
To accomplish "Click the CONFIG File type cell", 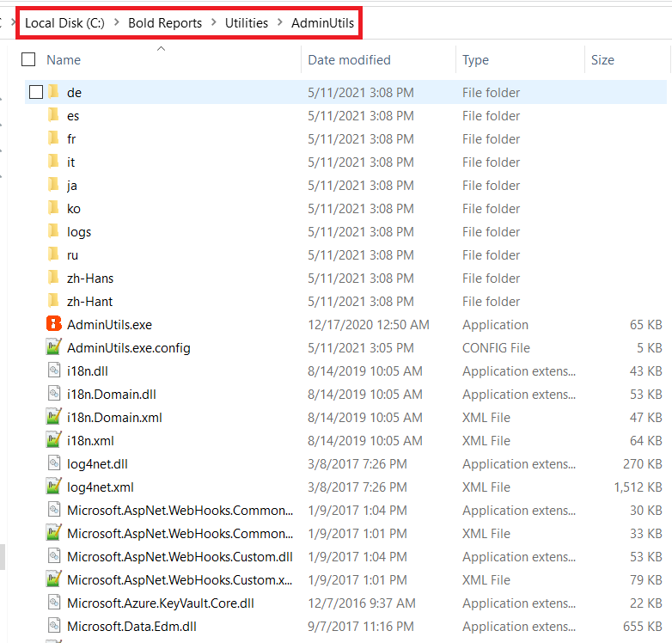I will pos(496,347).
